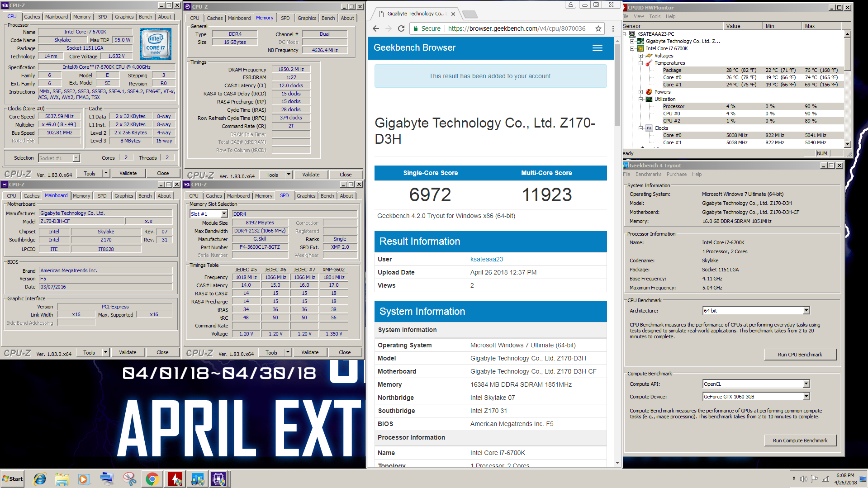Open Bench tab in the Memory CPU-Z window

[x=328, y=18]
